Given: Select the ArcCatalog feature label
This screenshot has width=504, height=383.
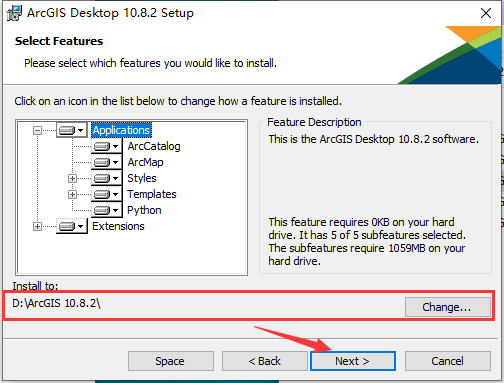Looking at the screenshot, I should (x=154, y=146).
